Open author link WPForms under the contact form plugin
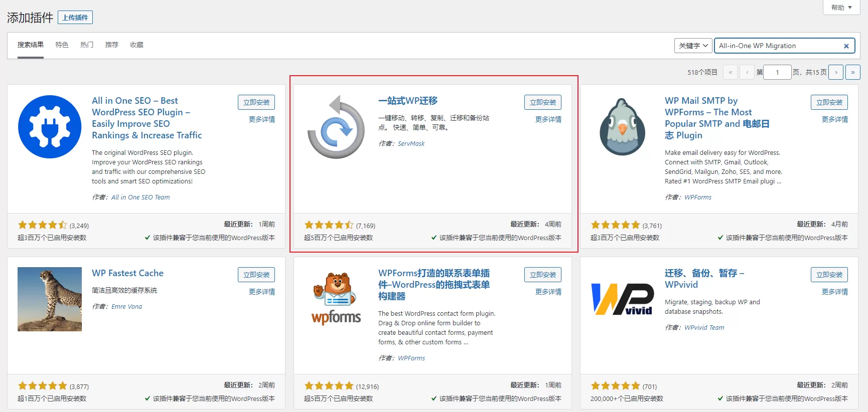868x412 pixels. [x=411, y=358]
